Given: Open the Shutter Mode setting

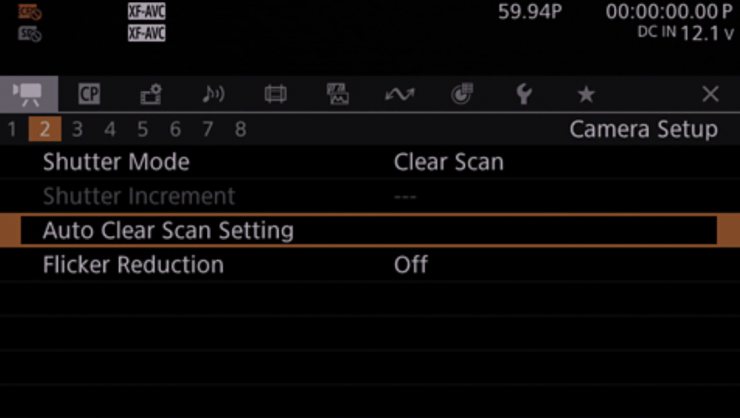Looking at the screenshot, I should 116,162.
